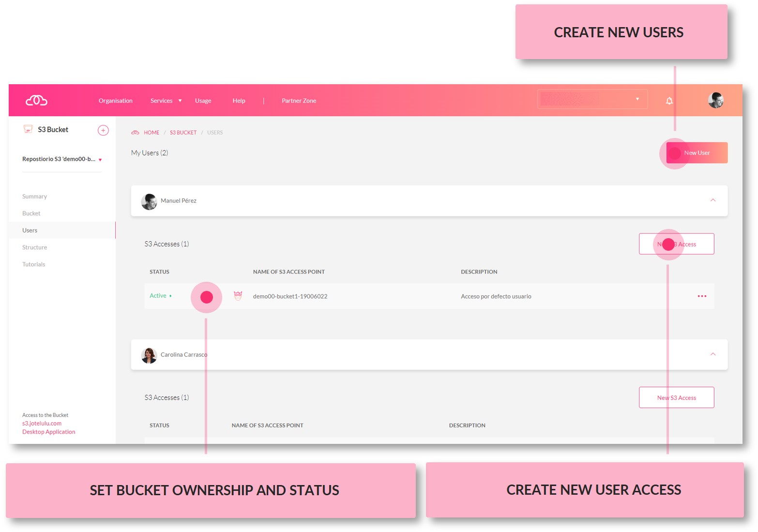Viewport: 758px width, 532px height.
Task: Collapse the Carolina Carrasco user section
Action: (x=713, y=354)
